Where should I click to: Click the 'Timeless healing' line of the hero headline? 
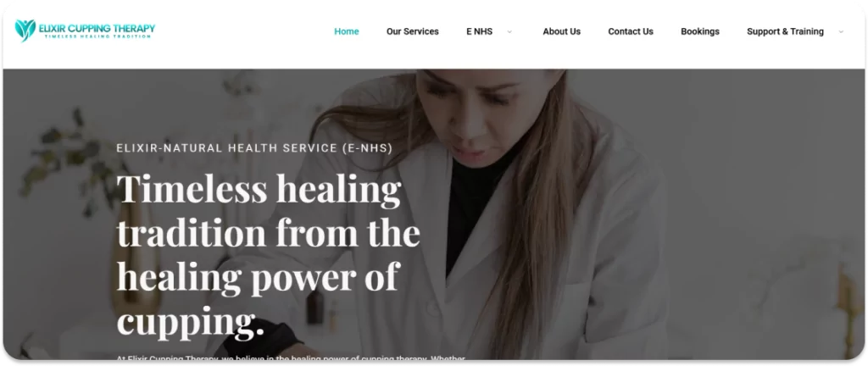[x=259, y=189]
